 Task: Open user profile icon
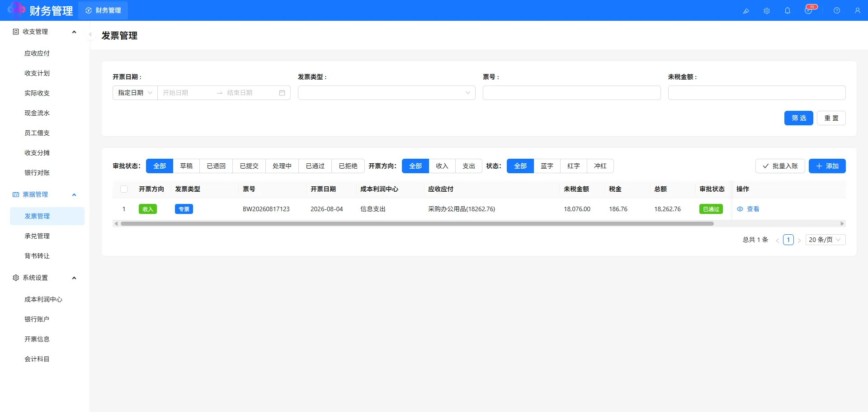(858, 10)
